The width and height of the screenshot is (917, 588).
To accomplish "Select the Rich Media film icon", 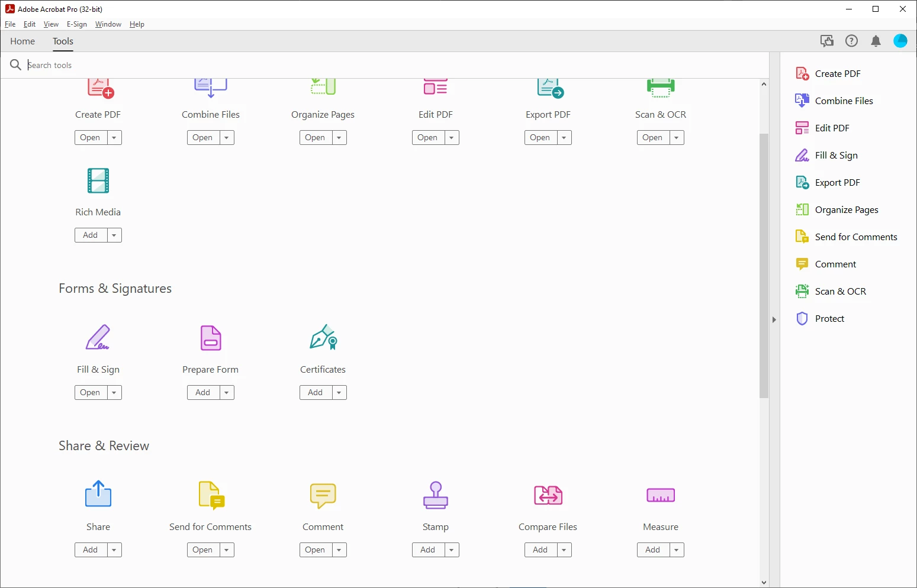I will coord(98,180).
